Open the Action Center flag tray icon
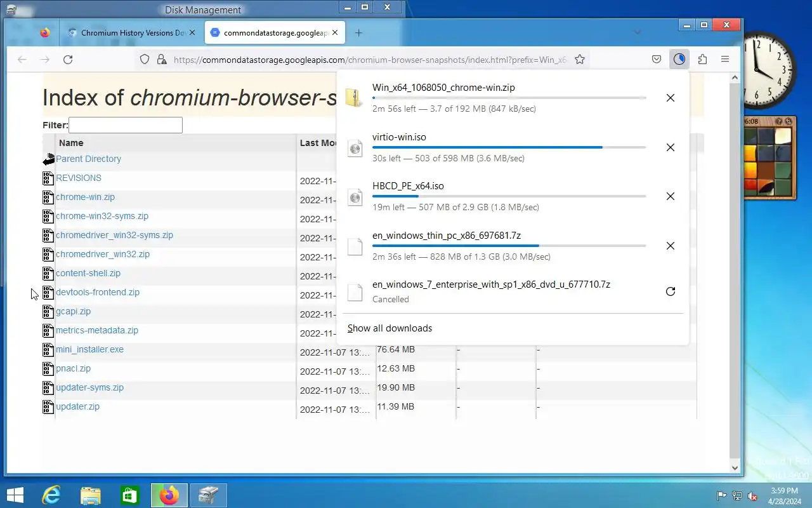 click(721, 496)
